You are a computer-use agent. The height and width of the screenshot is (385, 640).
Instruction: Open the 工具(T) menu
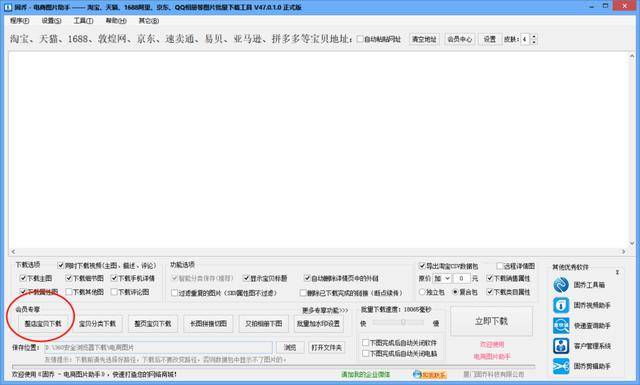[x=83, y=20]
